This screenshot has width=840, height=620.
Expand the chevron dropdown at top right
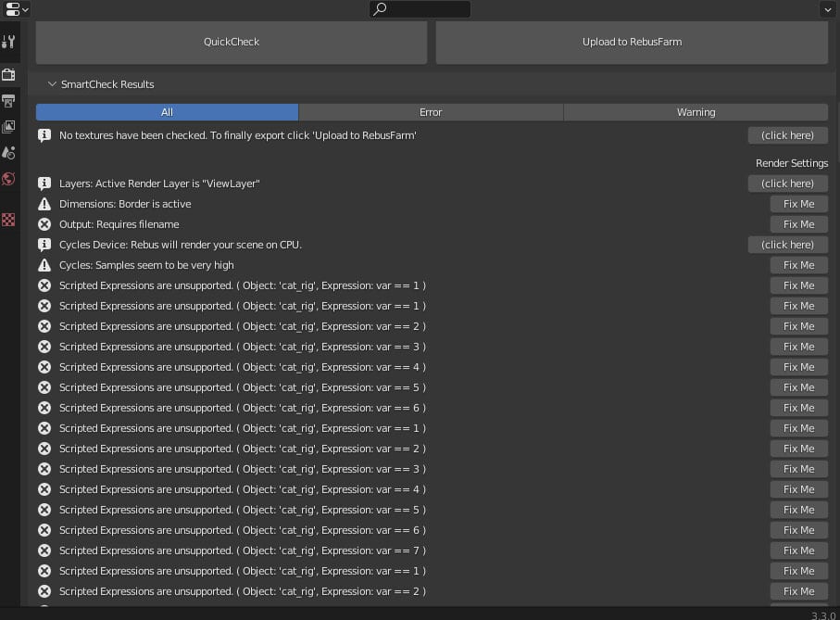pos(828,8)
